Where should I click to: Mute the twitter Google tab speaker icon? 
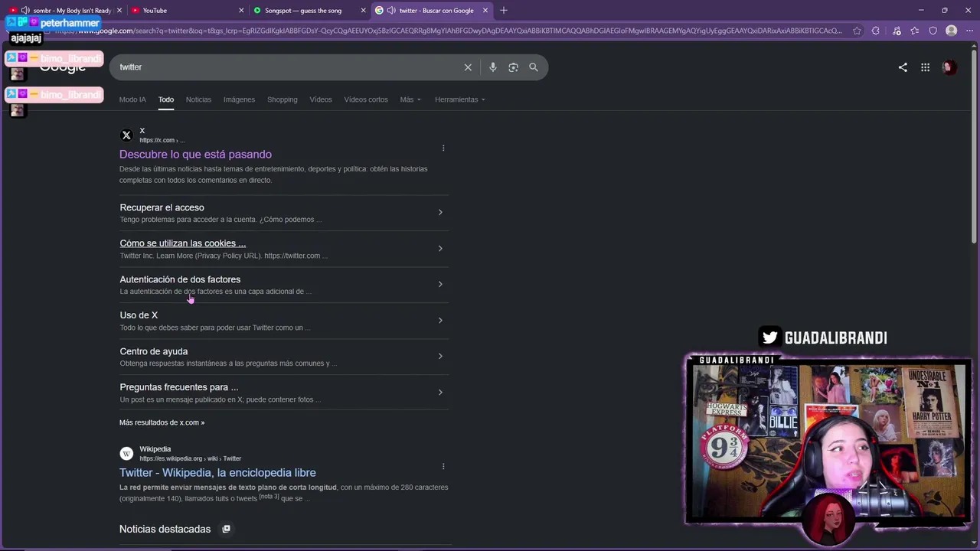tap(391, 11)
